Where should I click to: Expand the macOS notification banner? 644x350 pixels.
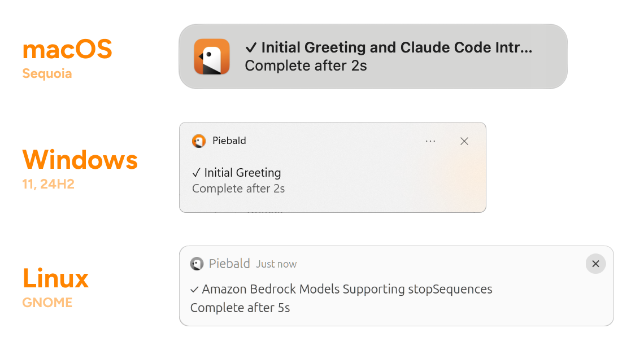[x=373, y=56]
